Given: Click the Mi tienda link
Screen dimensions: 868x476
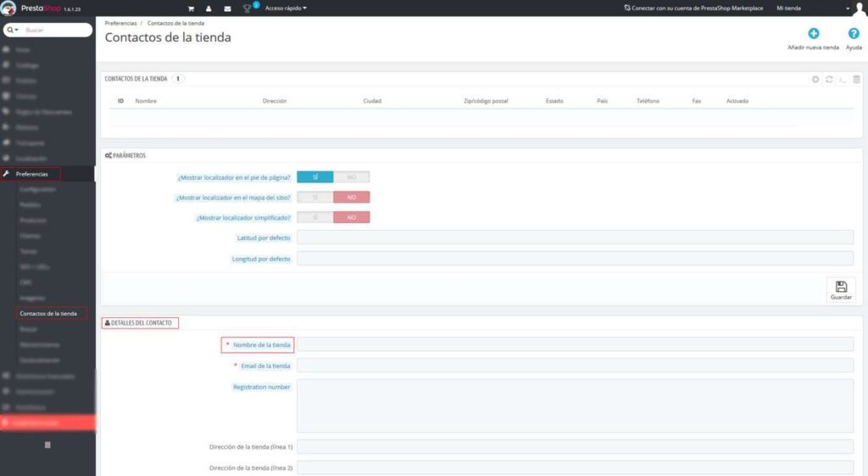Looking at the screenshot, I should [x=789, y=8].
